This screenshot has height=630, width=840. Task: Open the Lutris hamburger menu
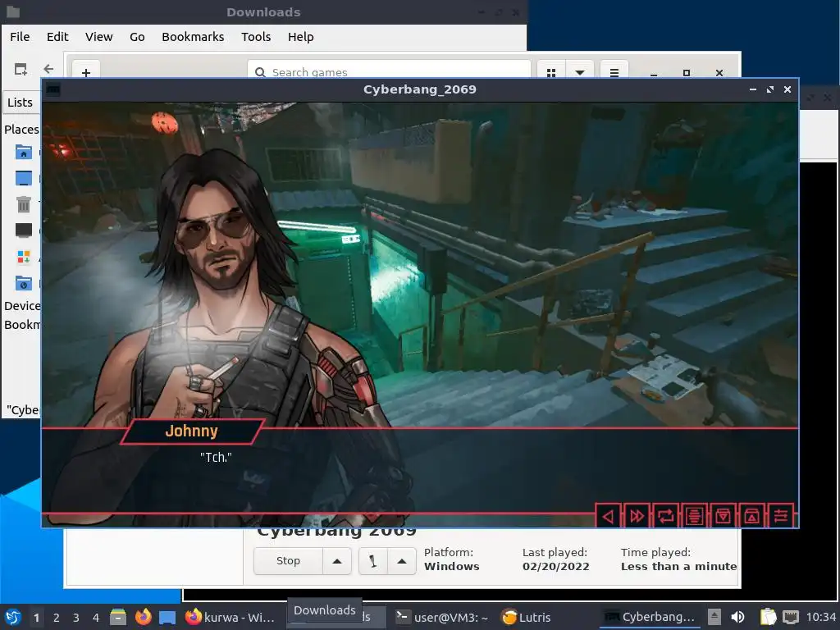pos(614,71)
